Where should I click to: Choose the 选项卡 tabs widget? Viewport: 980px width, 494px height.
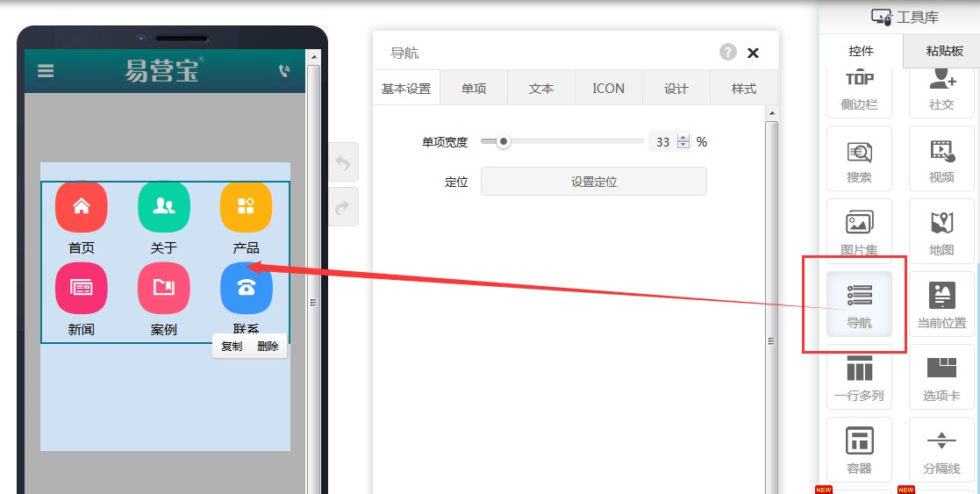tap(941, 377)
